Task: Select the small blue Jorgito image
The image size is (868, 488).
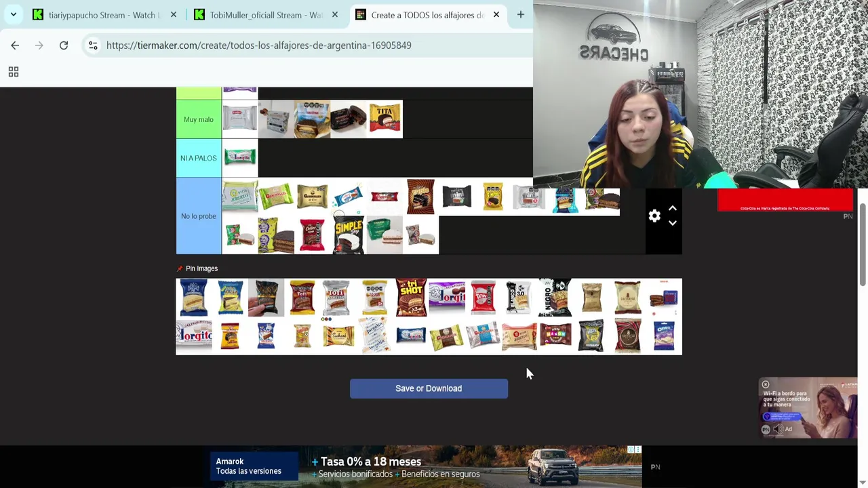Action: pyautogui.click(x=411, y=335)
